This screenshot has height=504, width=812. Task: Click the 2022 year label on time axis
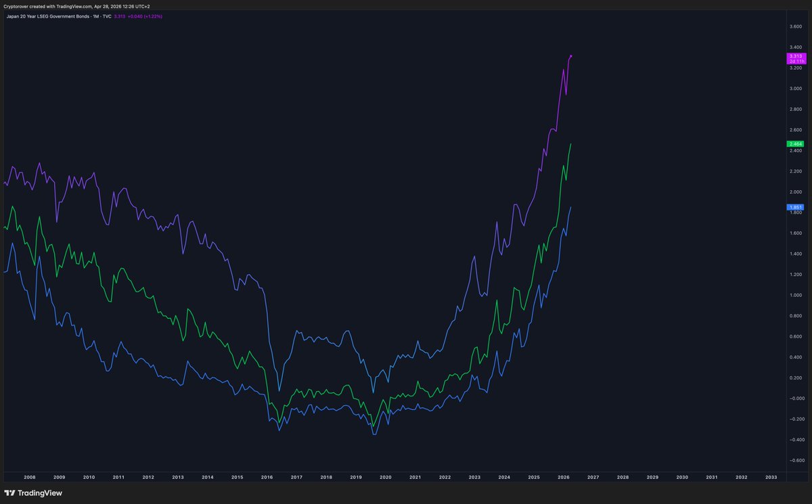(445, 477)
